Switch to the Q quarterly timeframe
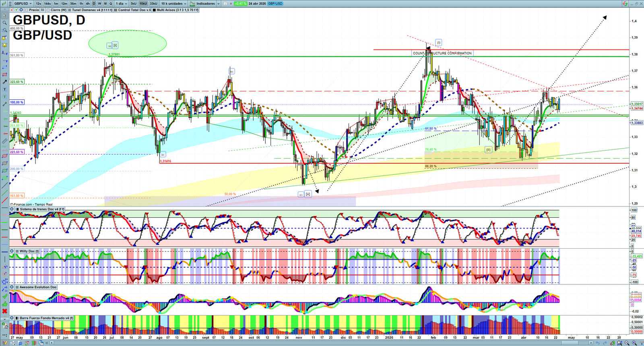Viewport: 644px width, 346px height. 111,4
